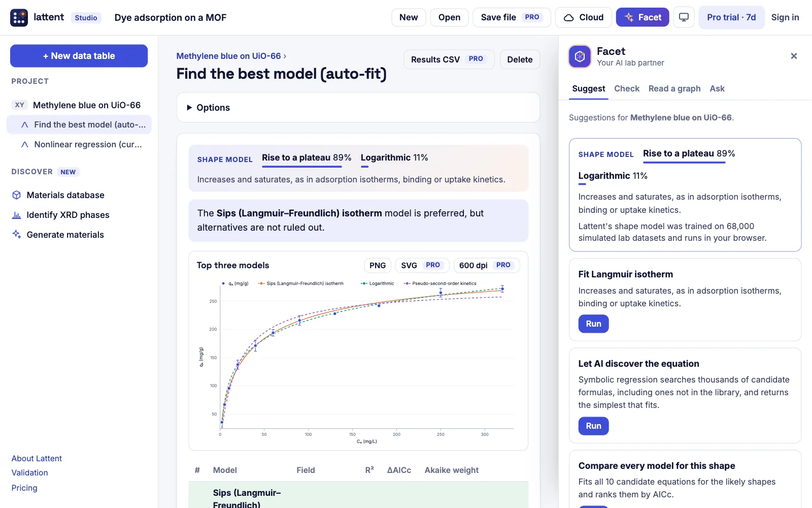Open the Pricing link
This screenshot has height=508, width=812.
(x=24, y=488)
